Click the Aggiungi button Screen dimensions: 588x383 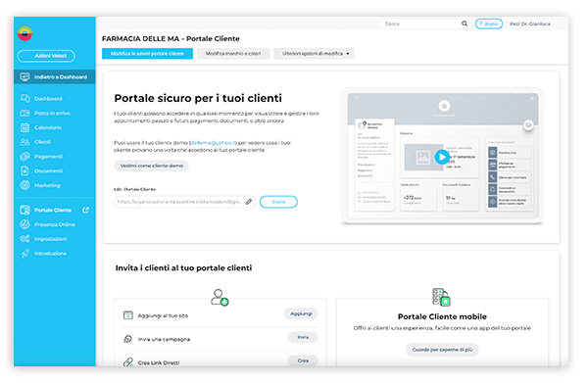click(x=301, y=313)
